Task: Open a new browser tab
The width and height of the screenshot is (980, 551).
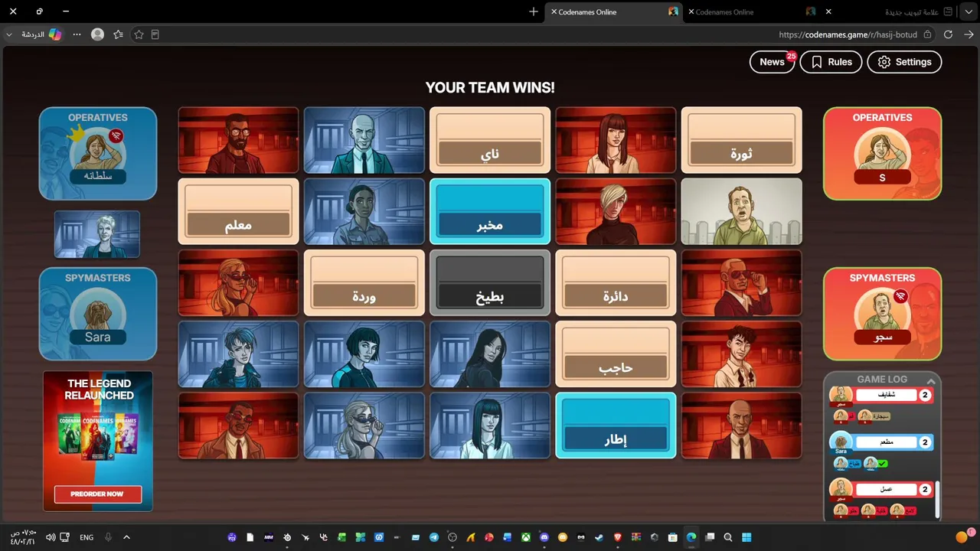Action: 534,12
